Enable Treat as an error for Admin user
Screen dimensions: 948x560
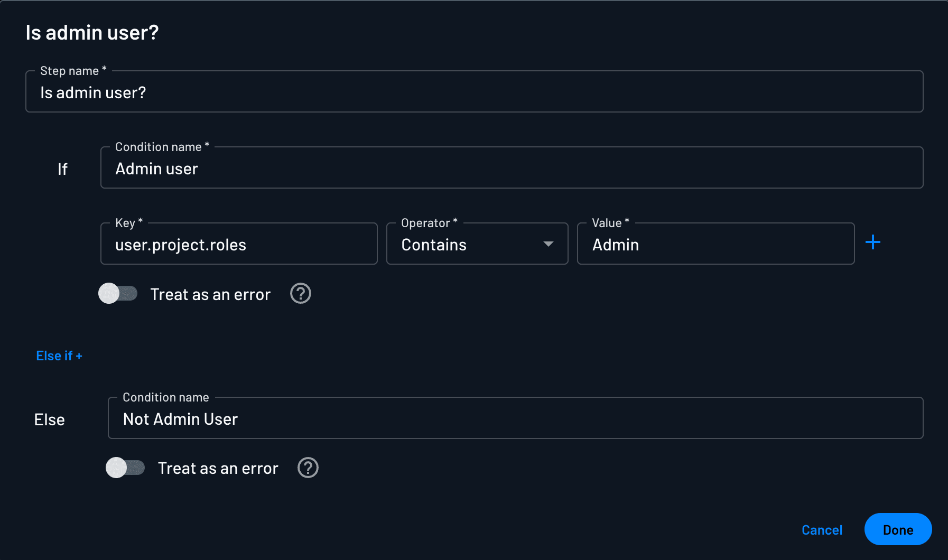[118, 293]
